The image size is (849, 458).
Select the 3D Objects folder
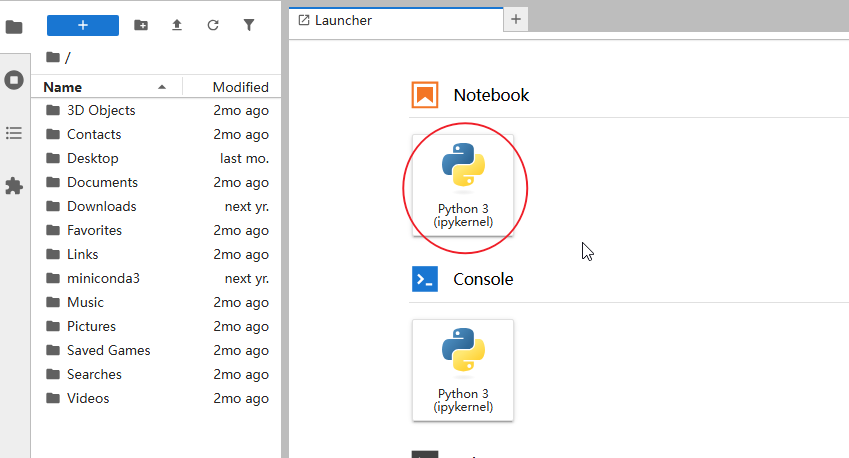pos(156,110)
